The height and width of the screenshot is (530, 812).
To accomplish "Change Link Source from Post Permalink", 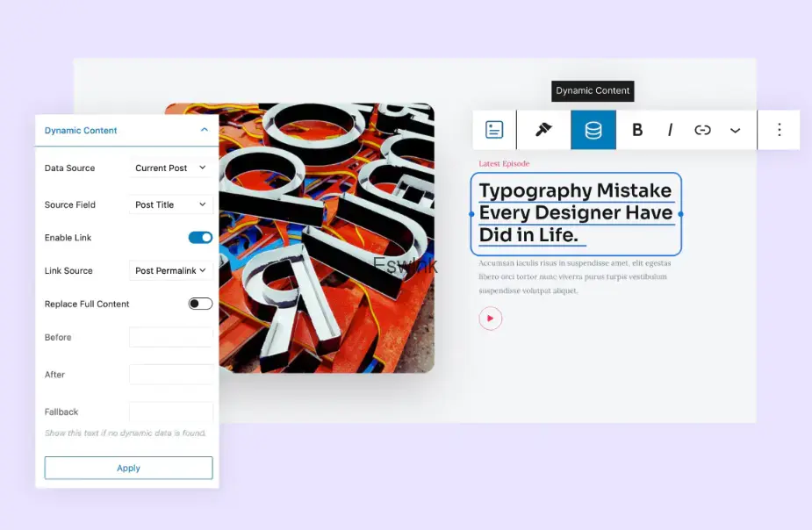I will coord(170,271).
